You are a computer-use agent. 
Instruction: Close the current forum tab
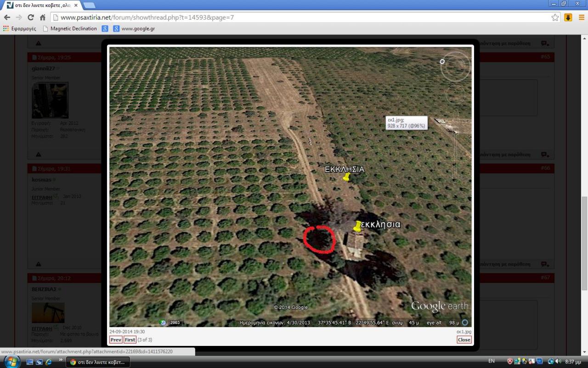(x=76, y=6)
